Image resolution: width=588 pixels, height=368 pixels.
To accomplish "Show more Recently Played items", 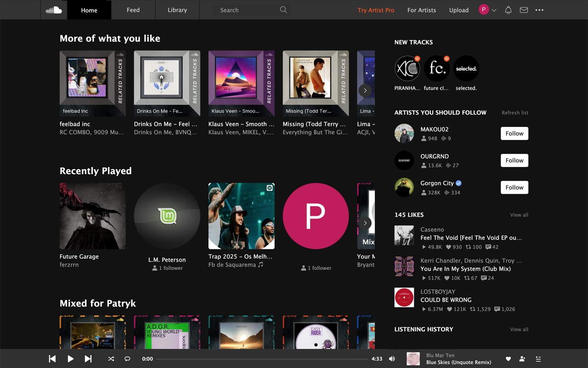I will pos(365,223).
